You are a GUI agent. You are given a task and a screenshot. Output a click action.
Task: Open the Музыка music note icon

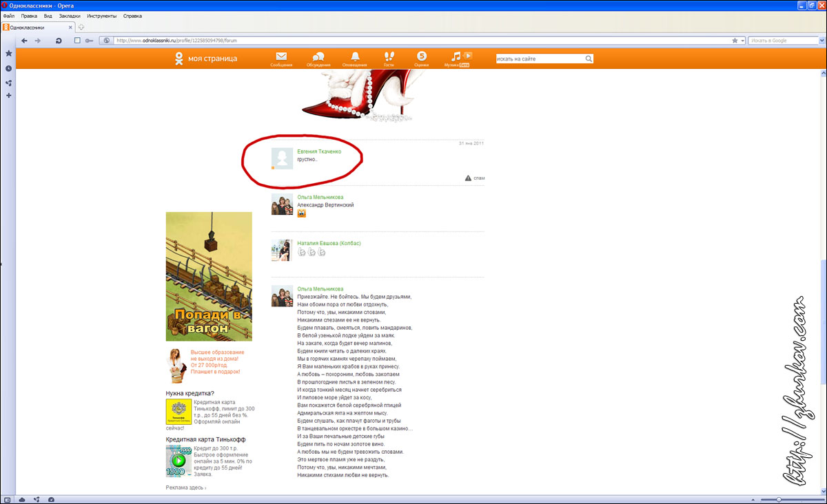456,56
